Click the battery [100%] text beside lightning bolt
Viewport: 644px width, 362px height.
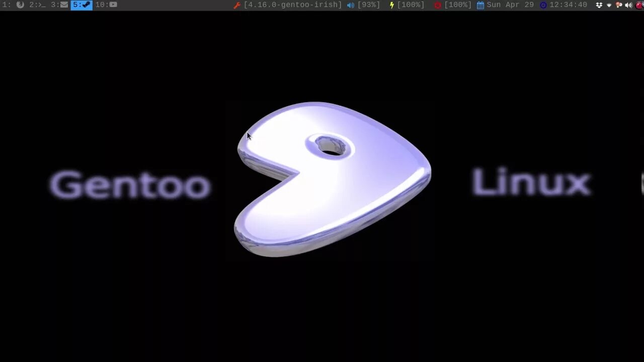(411, 5)
